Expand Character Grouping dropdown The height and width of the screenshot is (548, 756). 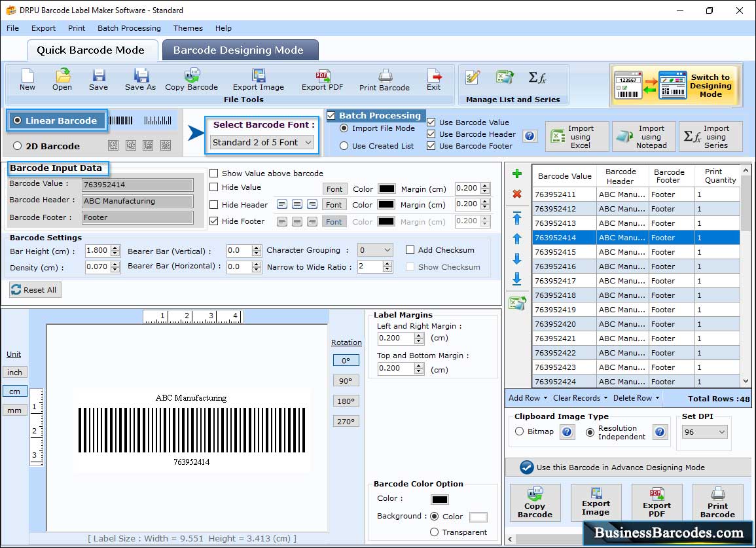pos(375,250)
